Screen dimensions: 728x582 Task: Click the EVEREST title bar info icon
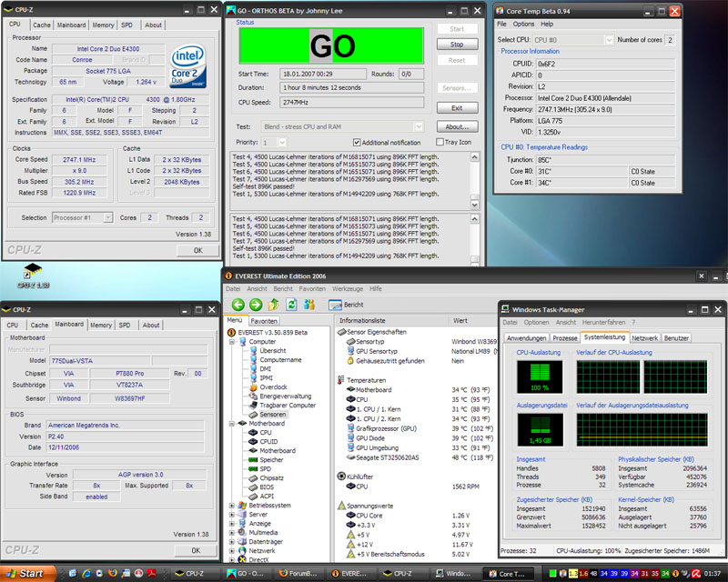(x=228, y=276)
